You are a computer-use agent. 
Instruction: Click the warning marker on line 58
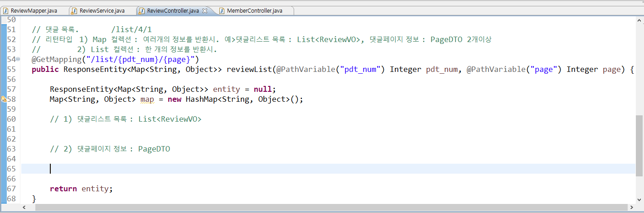coord(3,99)
